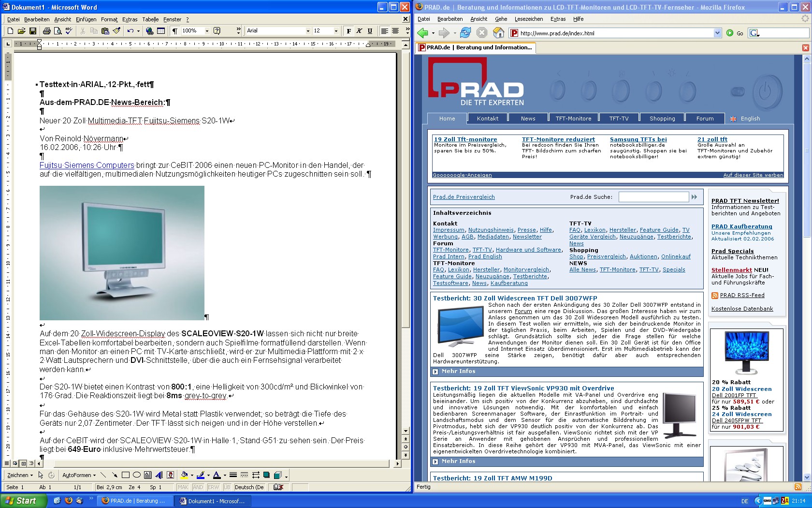Screen dimensions: 812x508
Task: Toggle underline formatting in Word
Action: point(370,31)
